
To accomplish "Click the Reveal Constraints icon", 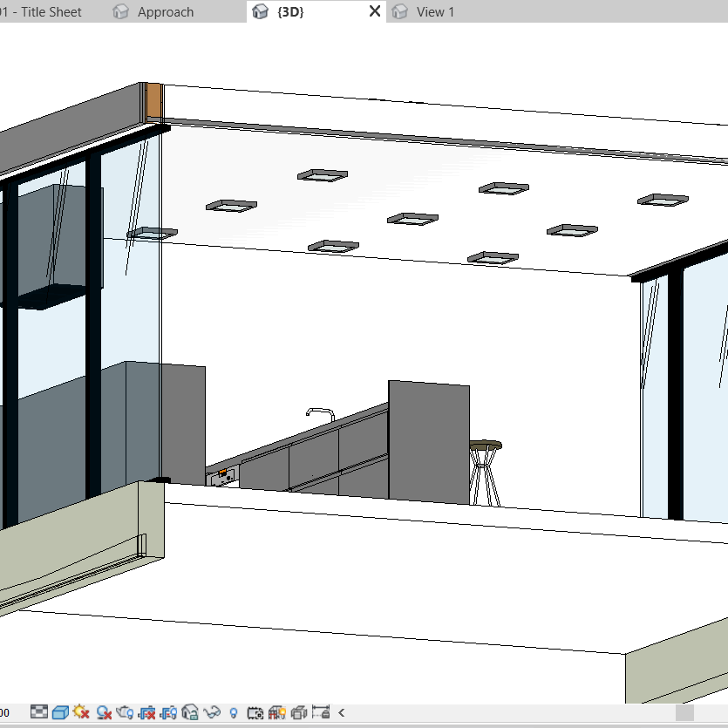I will [x=320, y=712].
